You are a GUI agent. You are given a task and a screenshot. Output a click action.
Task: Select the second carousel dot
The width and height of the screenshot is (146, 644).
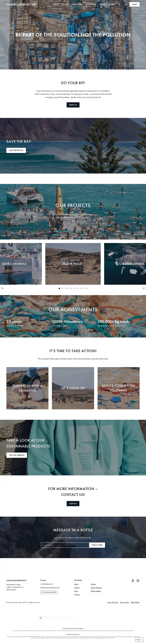coord(62,288)
